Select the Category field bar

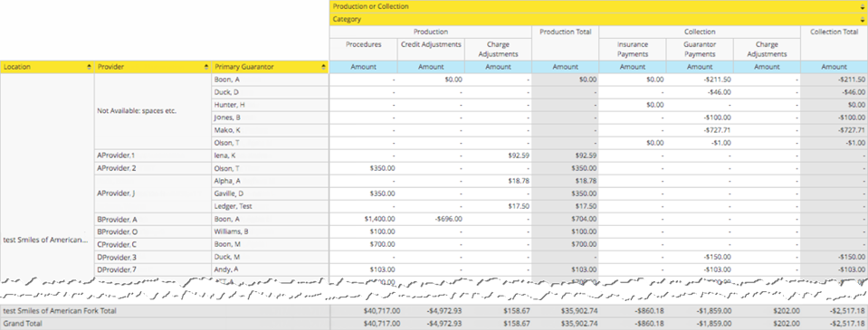598,19
